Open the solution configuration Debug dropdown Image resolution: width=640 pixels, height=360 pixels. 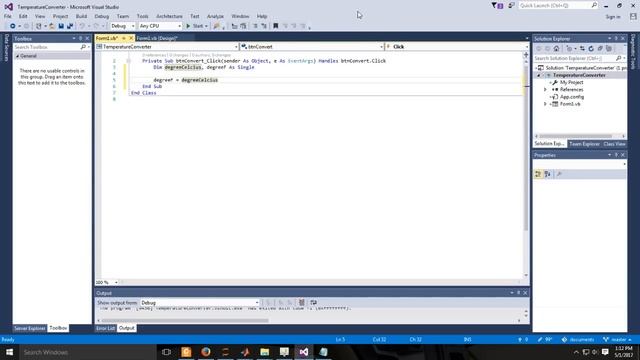pos(122,26)
